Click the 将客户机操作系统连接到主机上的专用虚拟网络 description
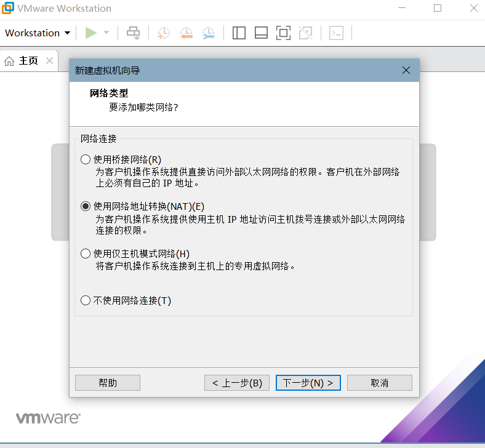This screenshot has height=448, width=485. point(195,266)
